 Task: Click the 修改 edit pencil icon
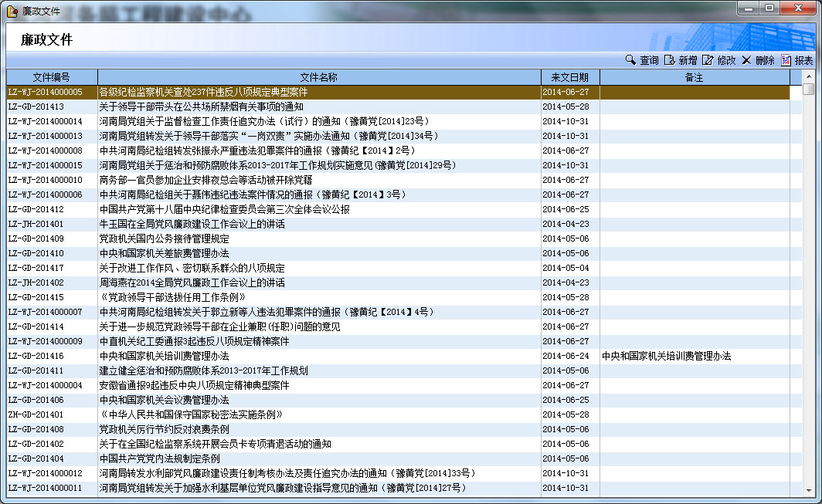click(x=708, y=60)
